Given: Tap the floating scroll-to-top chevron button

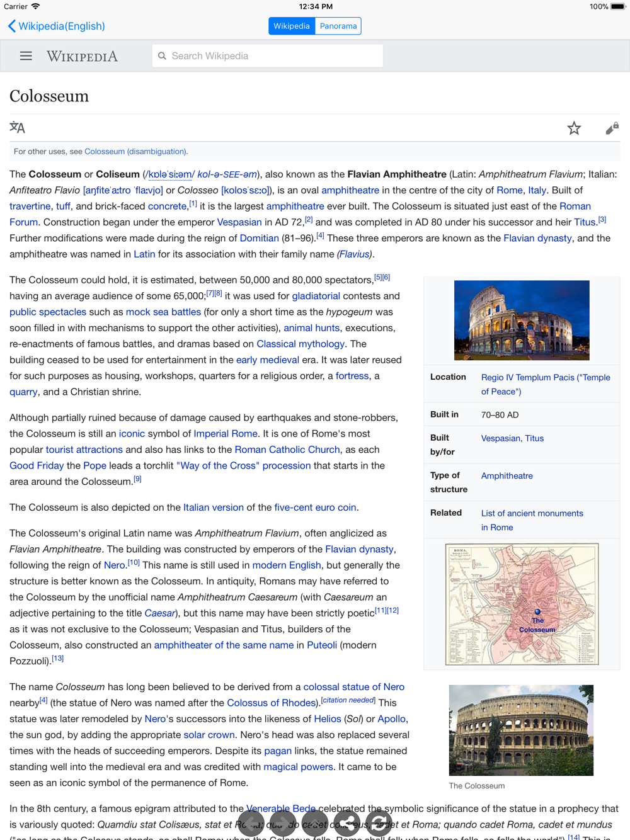Looking at the screenshot, I should tap(315, 823).
